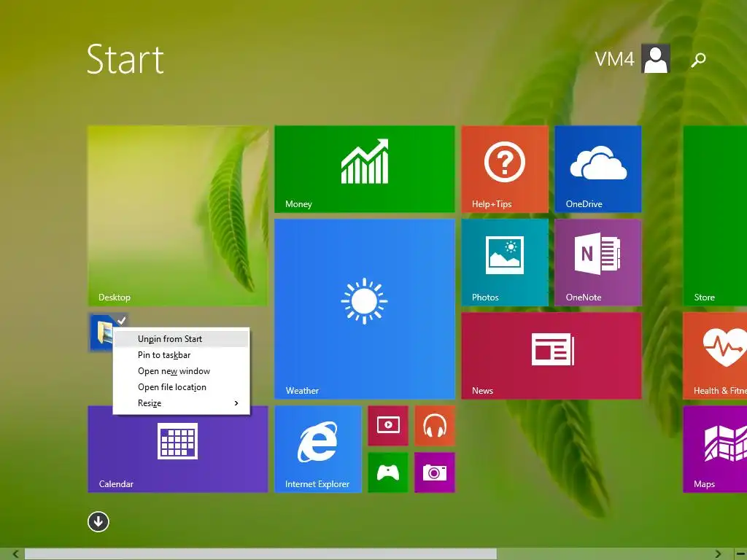This screenshot has width=747, height=560.
Task: Click the Resize submenu arrow
Action: (236, 403)
